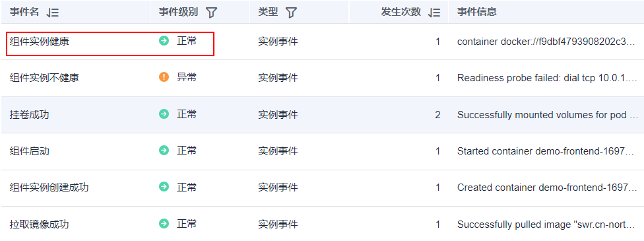The width and height of the screenshot is (644, 241).
Task: Click green status icon in 组件启动 row
Action: (x=164, y=151)
